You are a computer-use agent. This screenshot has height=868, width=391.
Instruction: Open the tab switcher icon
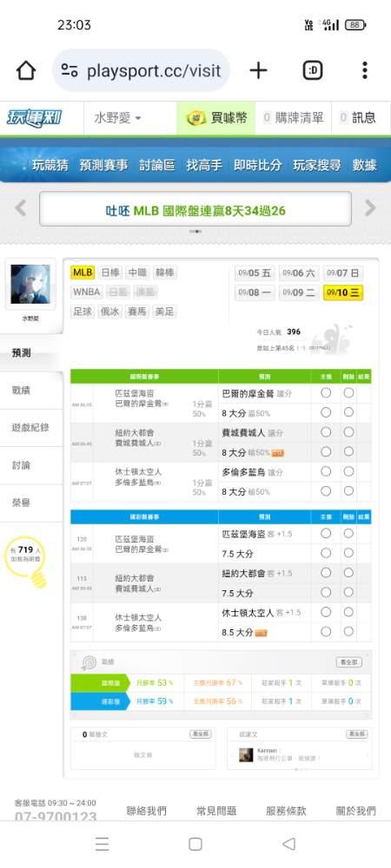point(314,70)
